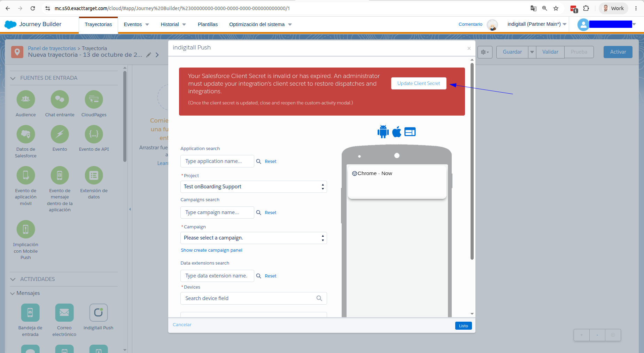
Task: Select the Android platform icon
Action: coord(383,132)
